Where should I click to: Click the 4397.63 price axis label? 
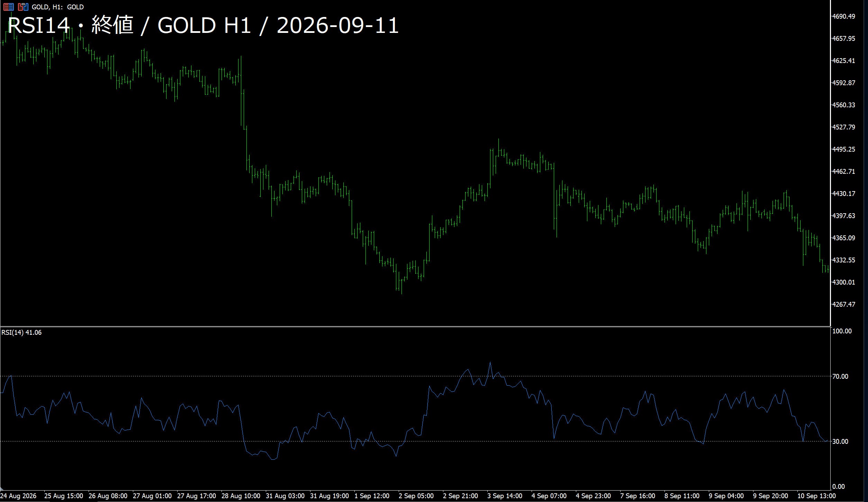843,216
